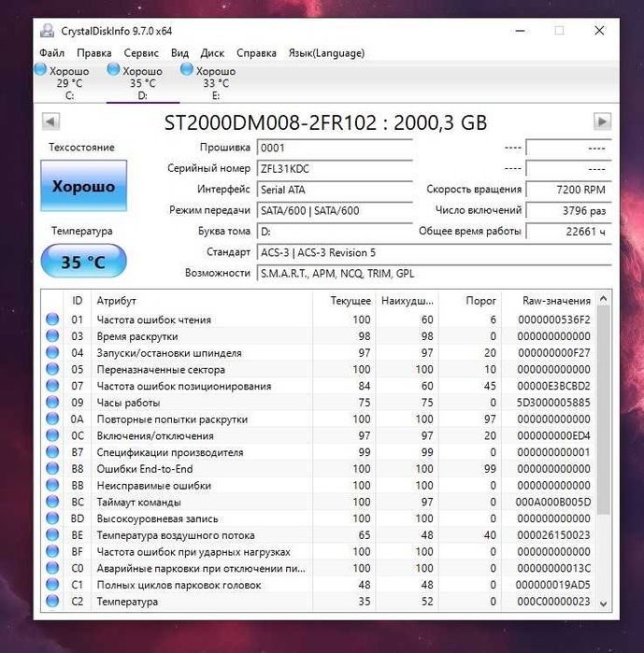Click status circle for attribute 07 row

pyautogui.click(x=52, y=386)
